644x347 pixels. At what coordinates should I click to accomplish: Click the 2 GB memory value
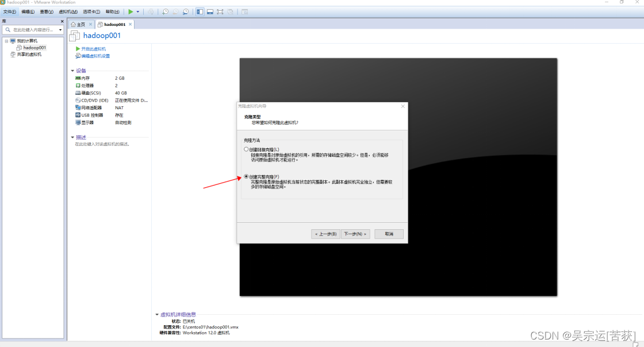[x=120, y=78]
